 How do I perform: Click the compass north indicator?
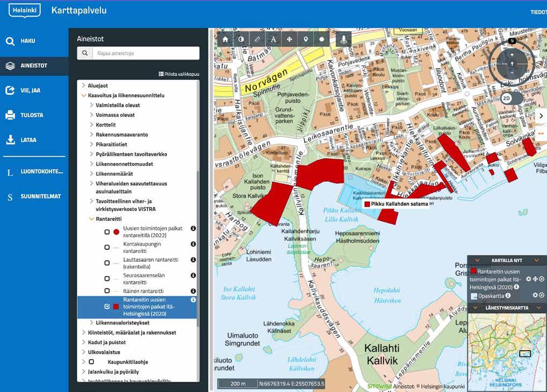click(512, 41)
